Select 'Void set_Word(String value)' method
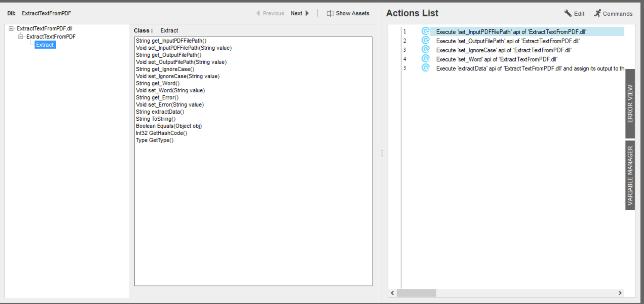644x304 pixels. tap(171, 90)
